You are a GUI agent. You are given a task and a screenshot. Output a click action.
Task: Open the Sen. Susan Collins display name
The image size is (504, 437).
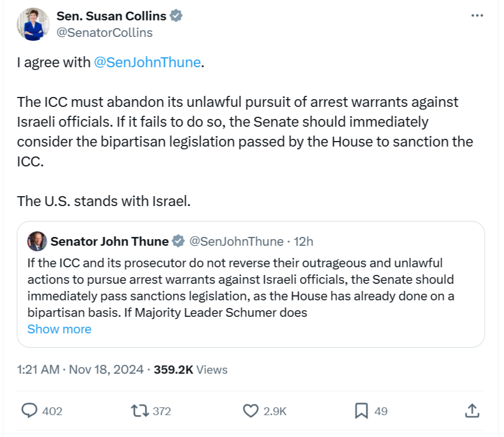pyautogui.click(x=112, y=16)
